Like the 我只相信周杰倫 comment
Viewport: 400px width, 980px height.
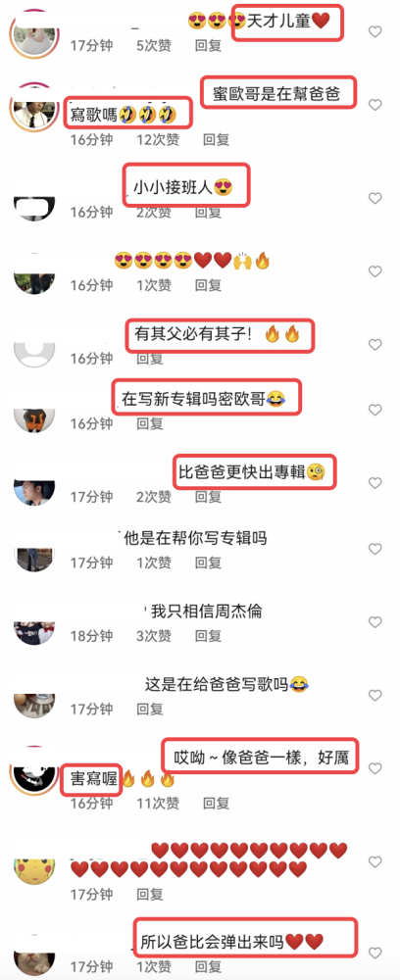click(375, 622)
